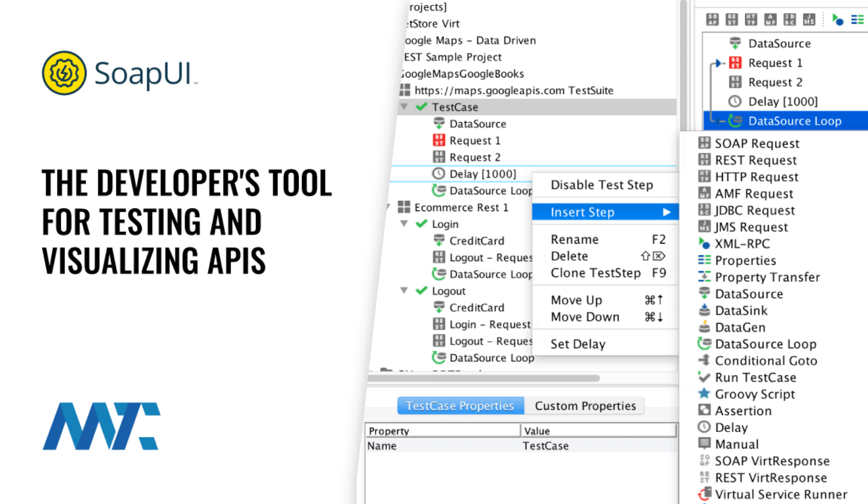Click the green arrow blue dot toolbar icon

point(838,19)
